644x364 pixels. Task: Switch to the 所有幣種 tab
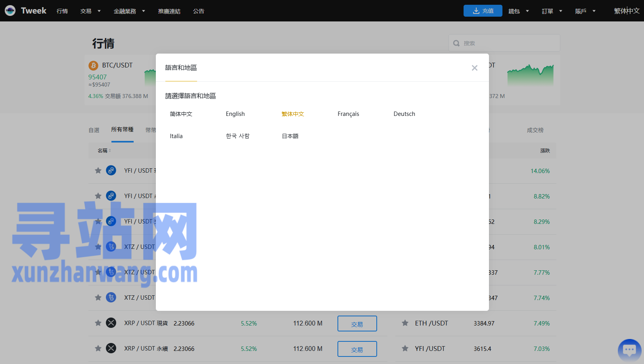pyautogui.click(x=122, y=129)
